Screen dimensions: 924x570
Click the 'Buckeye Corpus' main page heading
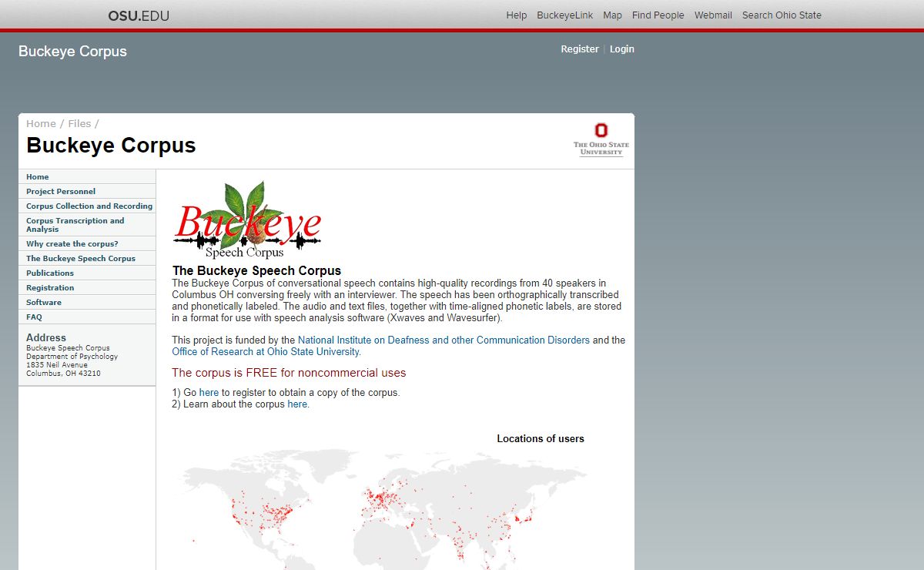click(111, 146)
